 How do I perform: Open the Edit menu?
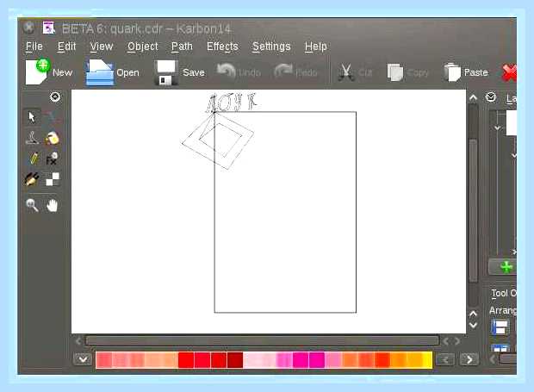66,47
